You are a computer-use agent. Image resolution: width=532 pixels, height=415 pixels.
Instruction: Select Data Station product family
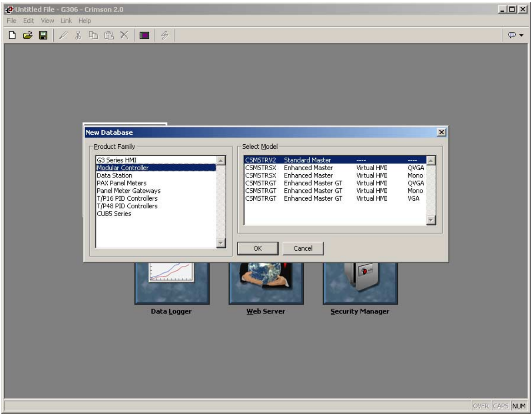[x=156, y=175]
